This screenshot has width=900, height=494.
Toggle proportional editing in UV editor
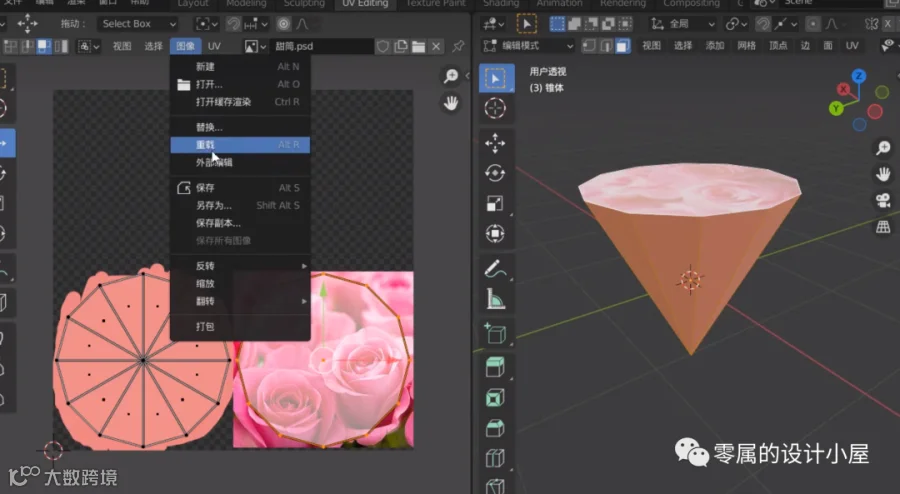pos(284,24)
